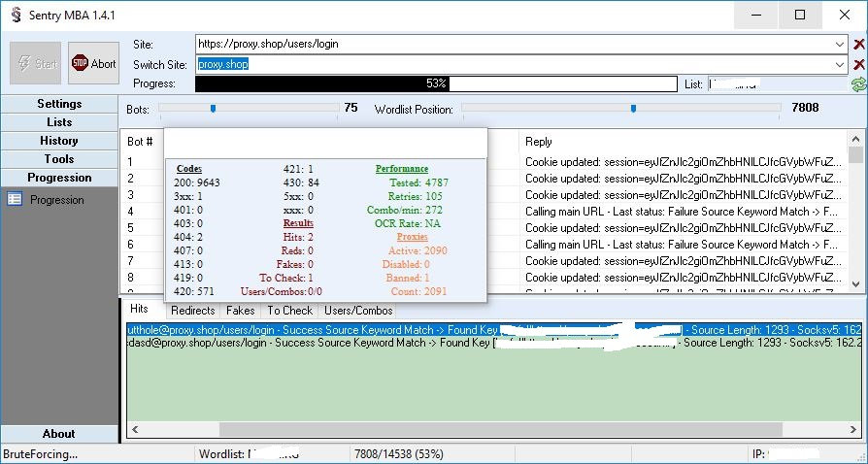The image size is (868, 464).
Task: Click the 'To Check: 1' result value
Action: click(285, 278)
